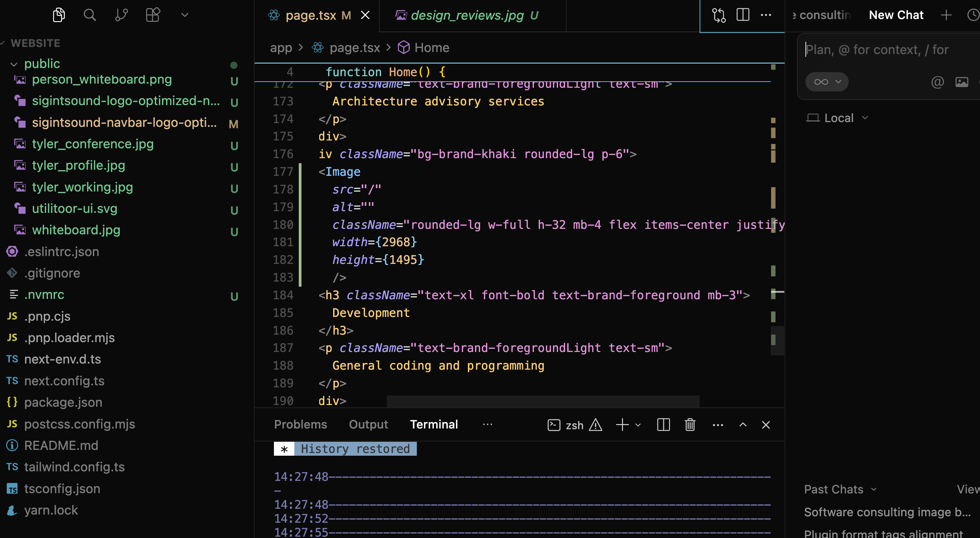Expand the Past Chats dropdown

click(x=840, y=489)
